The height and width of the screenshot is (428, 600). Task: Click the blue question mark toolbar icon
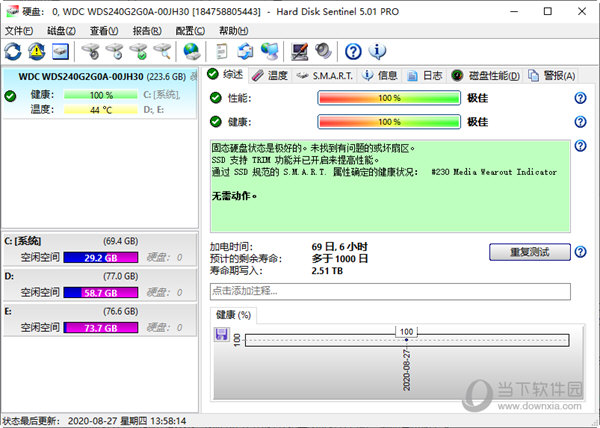353,51
